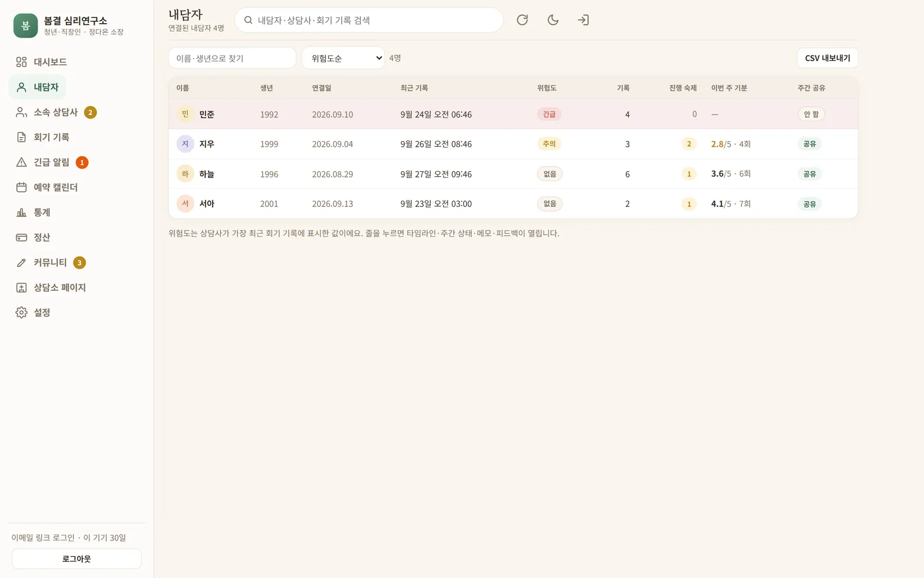924x578 pixels.
Task: Click the 공유 tag in 서아's row
Action: click(810, 204)
